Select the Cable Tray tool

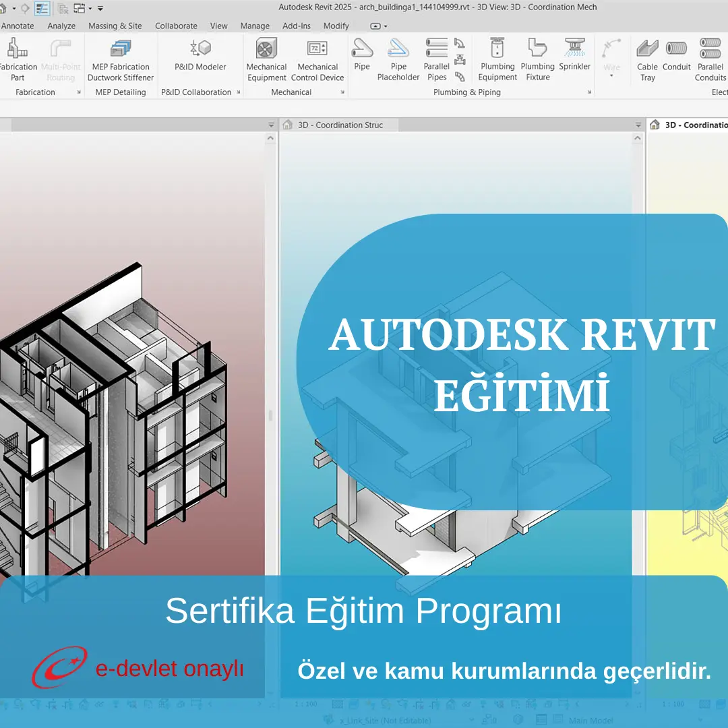(647, 60)
